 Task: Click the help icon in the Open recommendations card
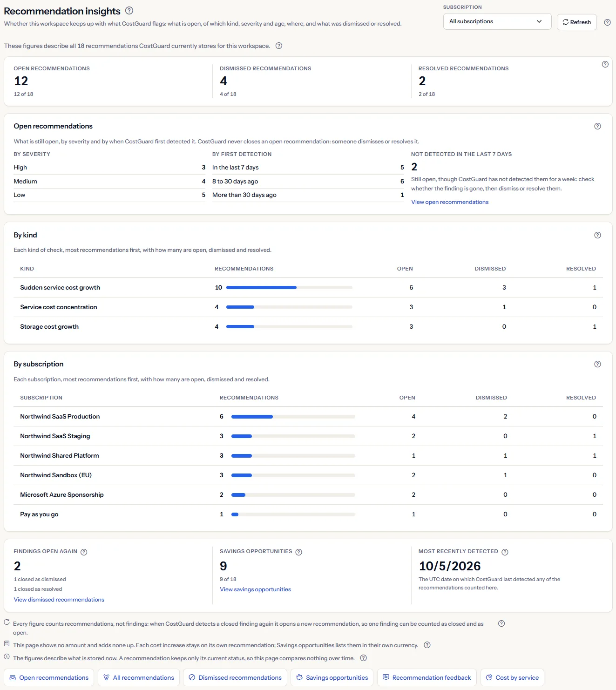(597, 126)
